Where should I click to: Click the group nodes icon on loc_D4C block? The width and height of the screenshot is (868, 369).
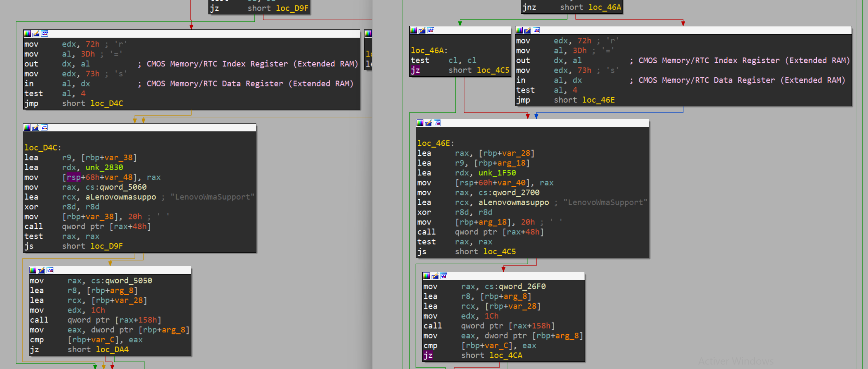coord(44,128)
